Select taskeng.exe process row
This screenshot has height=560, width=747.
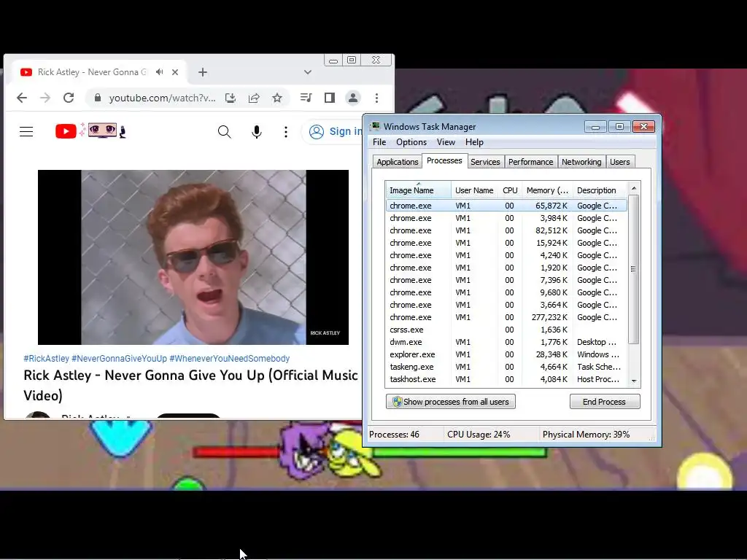(x=506, y=367)
